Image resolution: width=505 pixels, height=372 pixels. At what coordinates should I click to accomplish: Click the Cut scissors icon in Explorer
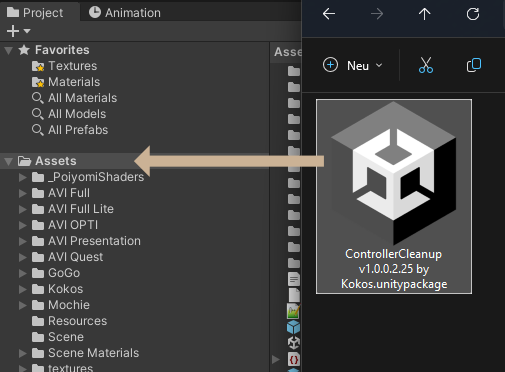point(426,65)
